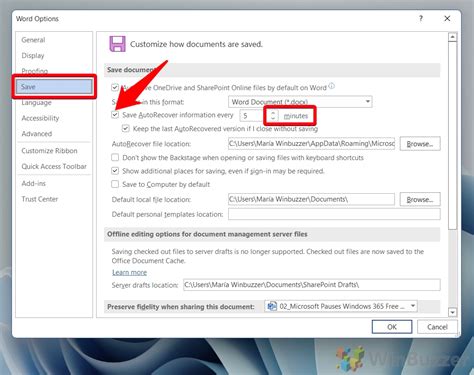474x375 pixels.
Task: Click the scrollbar up arrow
Action: 452,37
